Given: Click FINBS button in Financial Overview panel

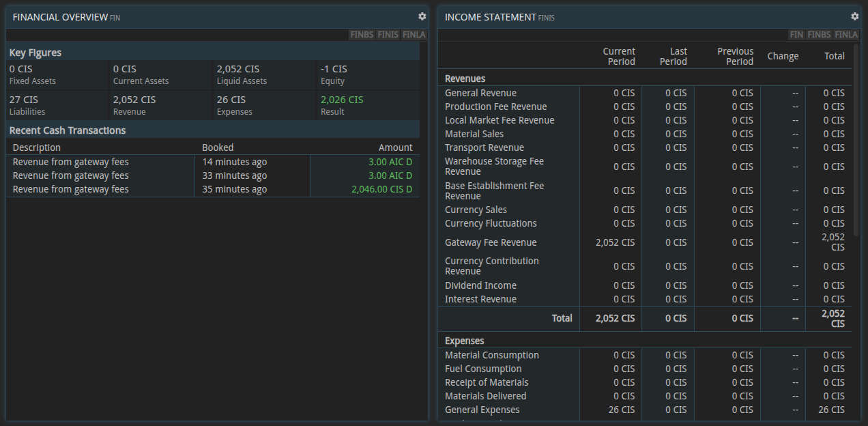Looking at the screenshot, I should 362,35.
